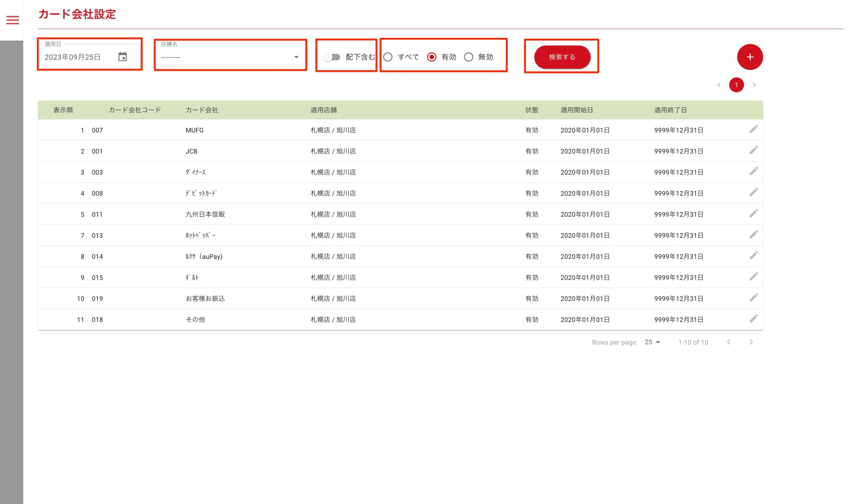Viewport: 858px width, 504px height.
Task: Select the すべて radio button
Action: tap(388, 57)
